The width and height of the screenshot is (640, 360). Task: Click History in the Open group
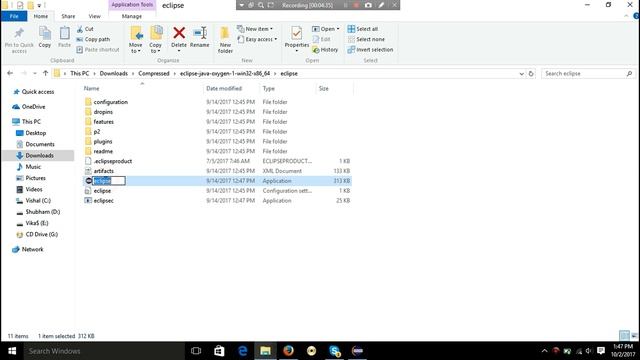pyautogui.click(x=325, y=49)
